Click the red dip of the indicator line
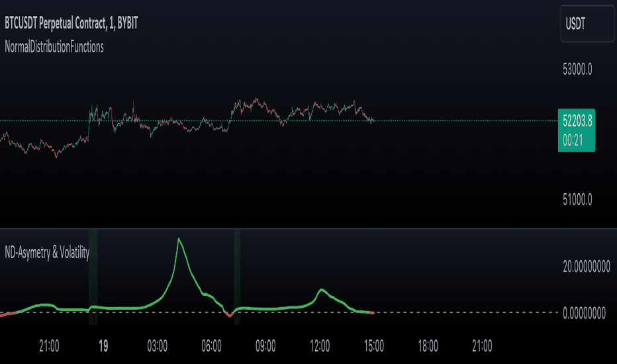 coord(230,315)
